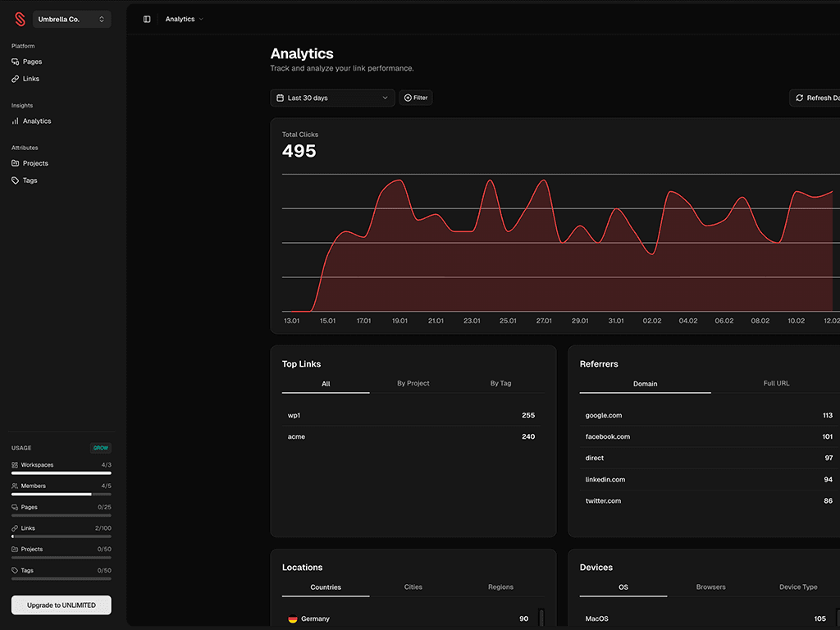The image size is (840, 630).
Task: Expand the Analytics breadcrumb chevron
Action: [x=200, y=19]
